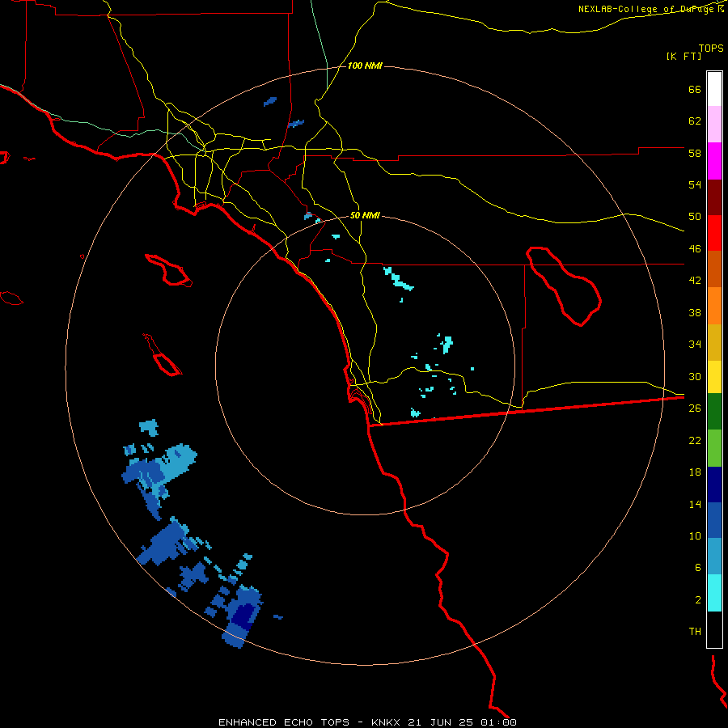
Task: Click the "01:00" time stamp
Action: 498,722
